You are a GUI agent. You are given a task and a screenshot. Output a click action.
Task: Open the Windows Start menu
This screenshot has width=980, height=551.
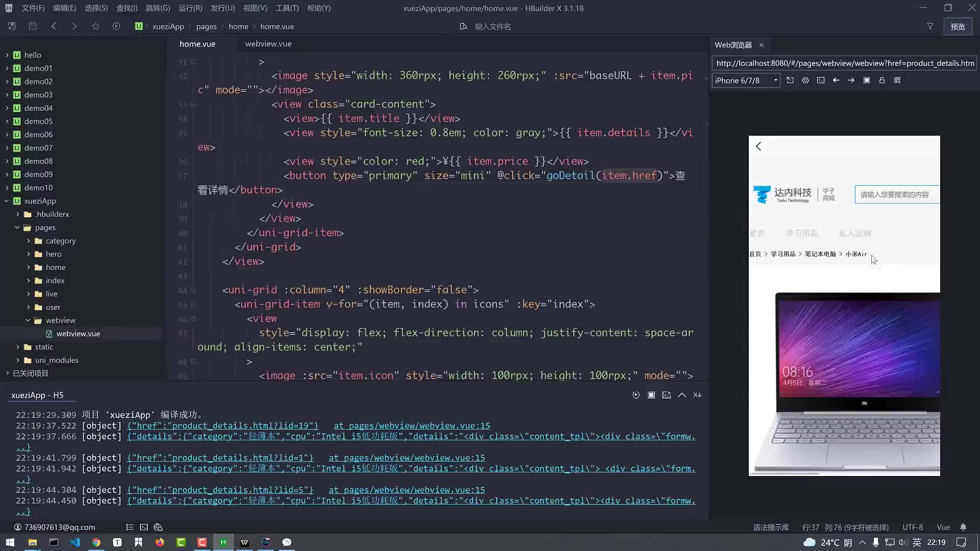[x=10, y=542]
